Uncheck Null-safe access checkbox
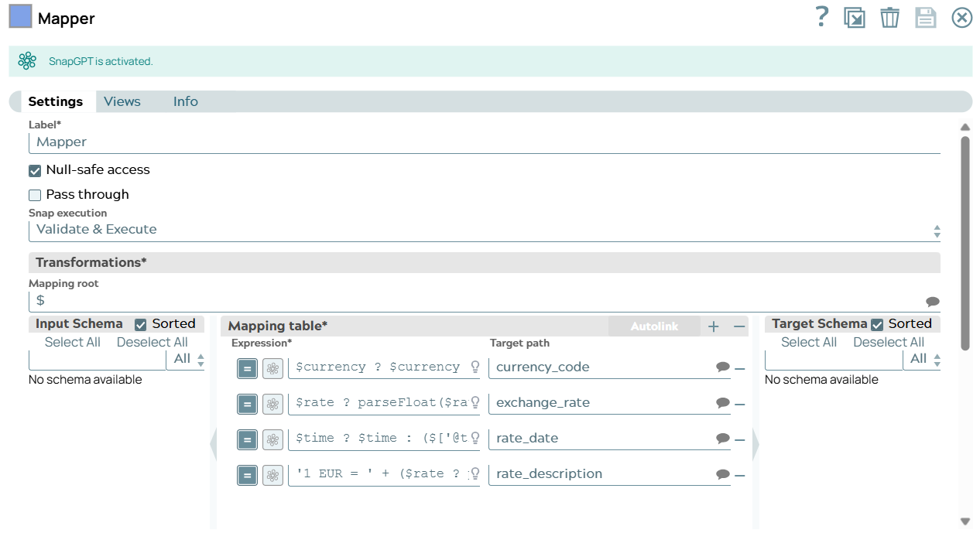This screenshot has width=980, height=550. click(x=35, y=170)
